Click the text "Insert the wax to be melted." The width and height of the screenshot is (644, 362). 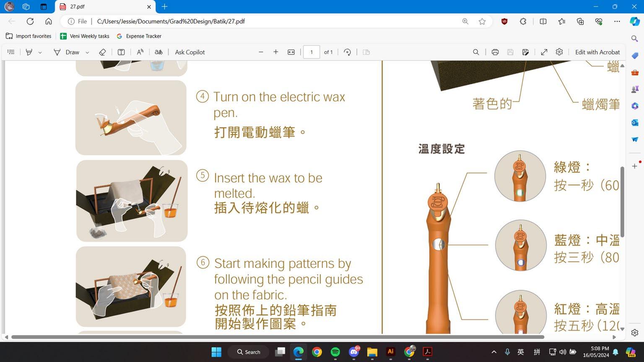(x=268, y=186)
